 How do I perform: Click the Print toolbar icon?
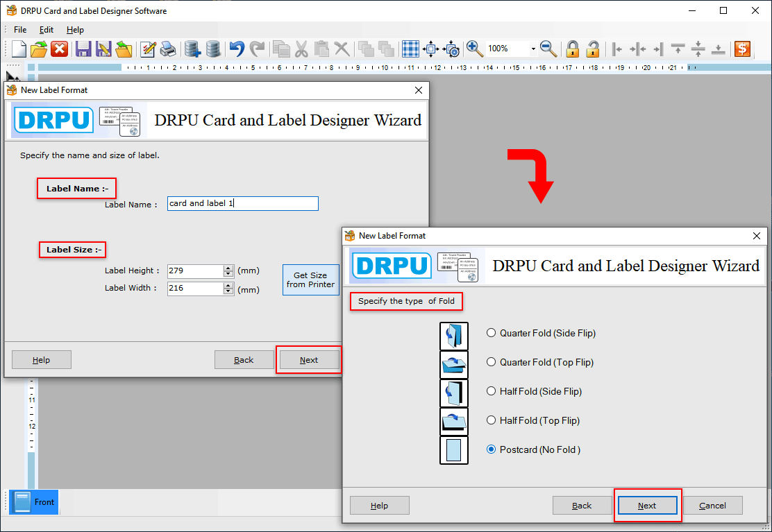click(x=168, y=49)
